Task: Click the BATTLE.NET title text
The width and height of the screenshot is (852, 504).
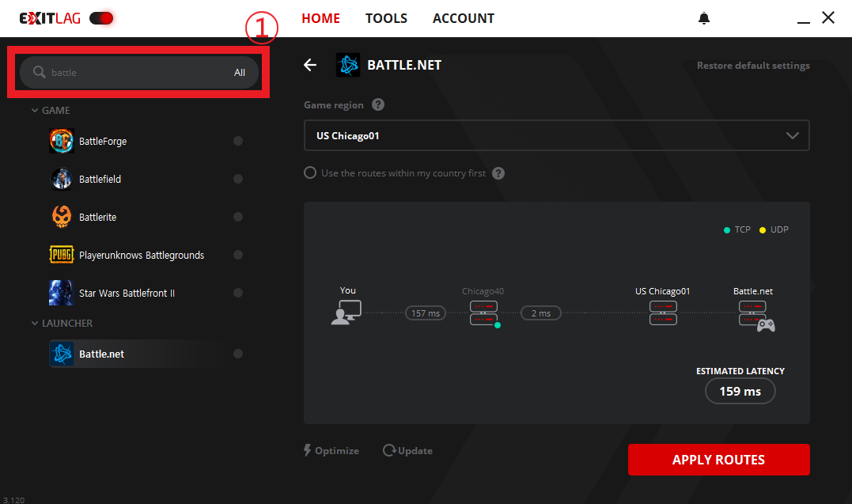Action: tap(404, 65)
